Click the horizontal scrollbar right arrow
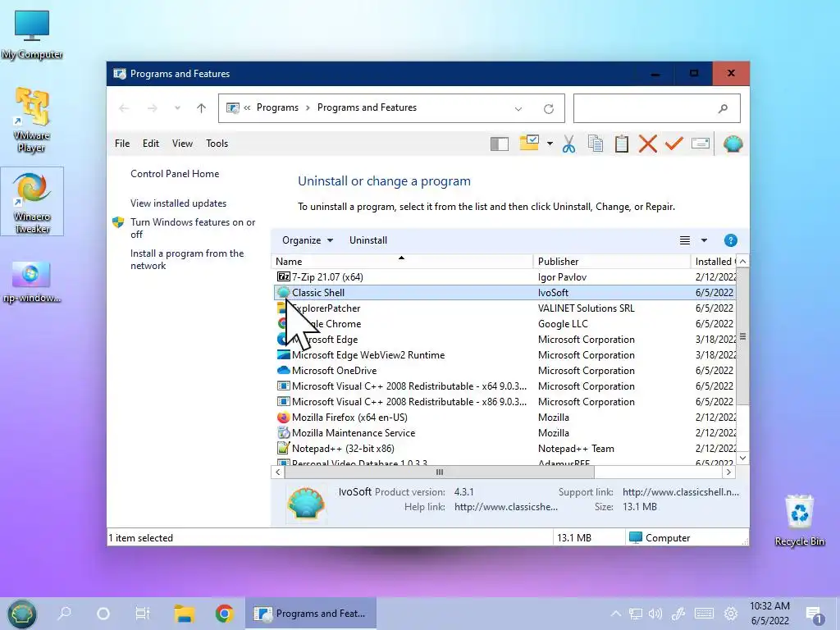This screenshot has width=840, height=630. coord(728,472)
